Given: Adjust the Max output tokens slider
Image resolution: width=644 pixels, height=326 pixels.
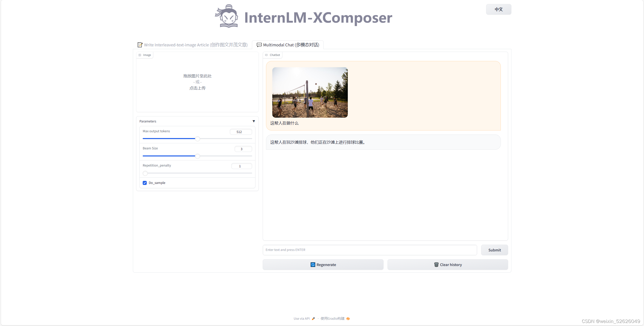Looking at the screenshot, I should tap(197, 139).
